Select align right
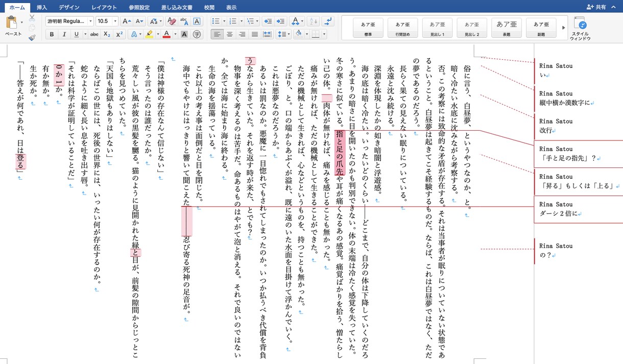The height and width of the screenshot is (364, 623). (242, 34)
